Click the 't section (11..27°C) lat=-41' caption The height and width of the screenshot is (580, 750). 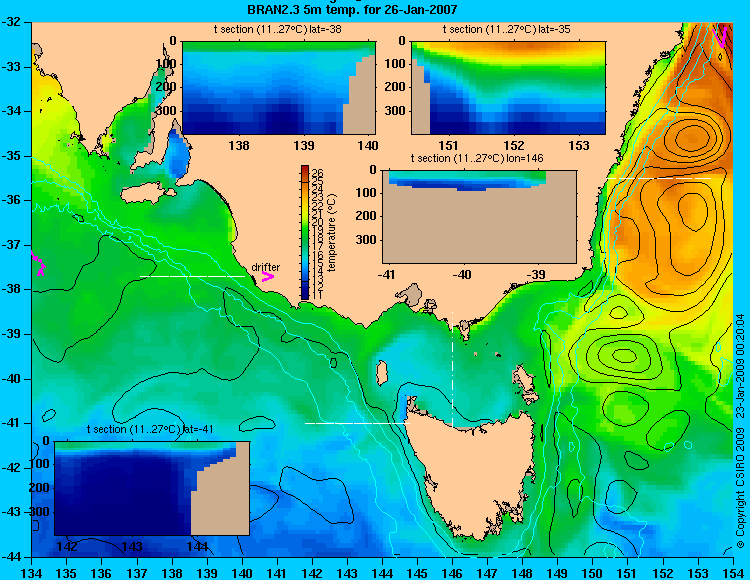pyautogui.click(x=150, y=429)
